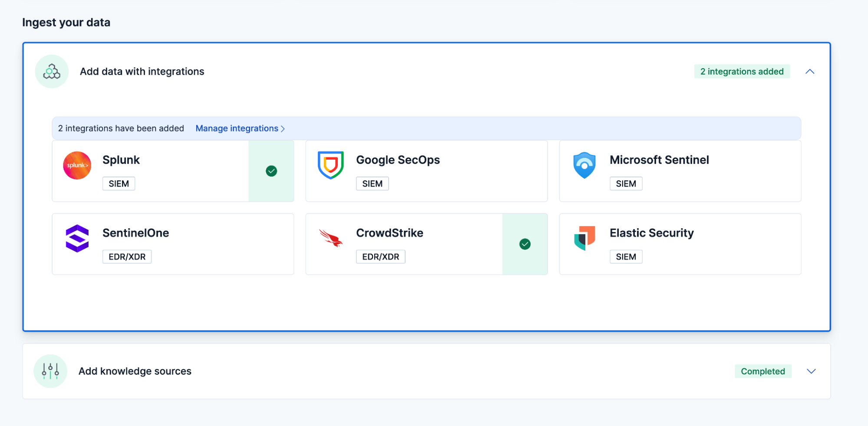Click the Microsoft Sentinel shield logo
The width and height of the screenshot is (868, 426).
click(584, 165)
